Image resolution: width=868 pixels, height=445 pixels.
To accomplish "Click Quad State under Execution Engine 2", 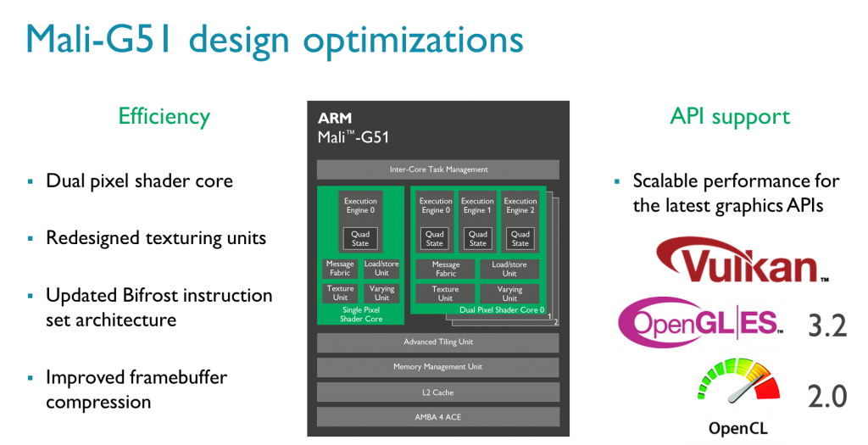I will click(520, 238).
